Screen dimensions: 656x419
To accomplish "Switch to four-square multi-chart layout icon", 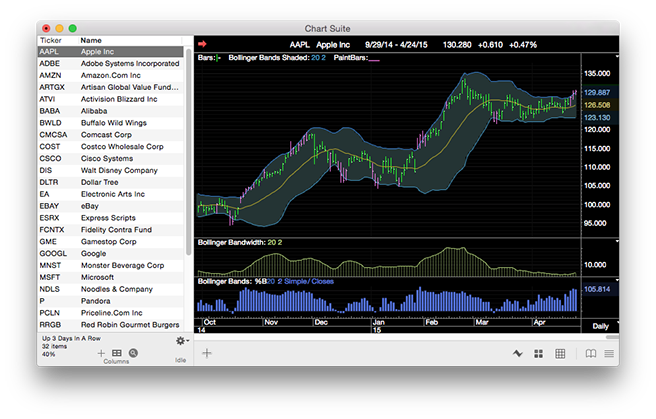I will tap(538, 354).
